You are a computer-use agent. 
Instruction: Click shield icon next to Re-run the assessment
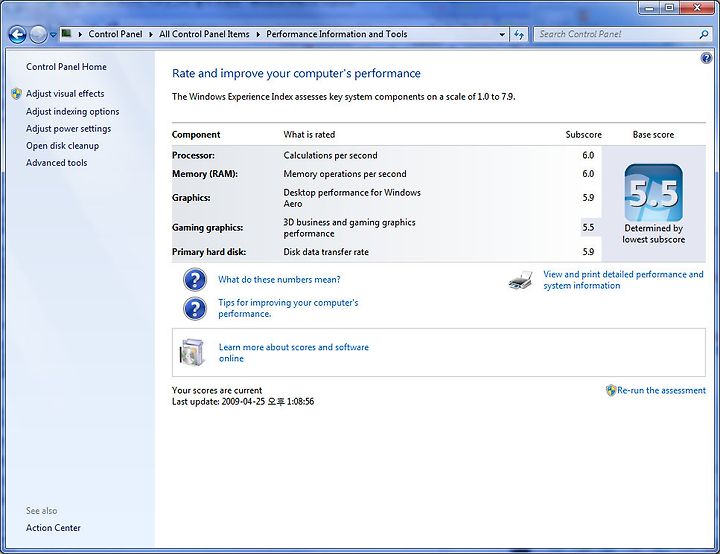pyautogui.click(x=611, y=390)
